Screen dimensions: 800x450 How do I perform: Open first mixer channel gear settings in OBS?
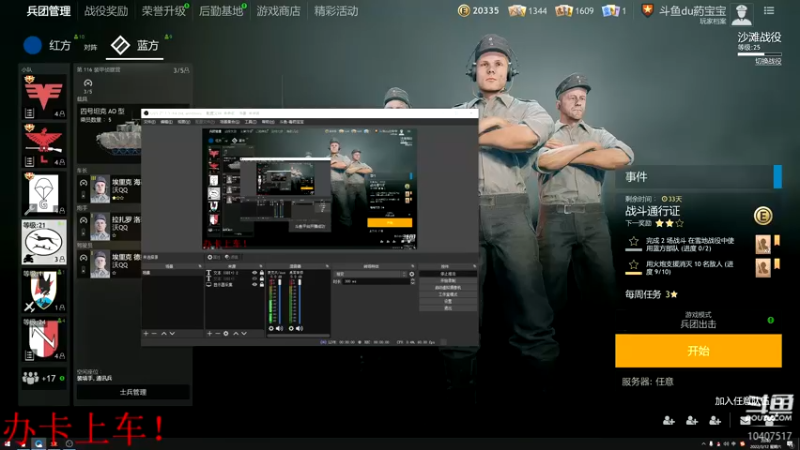(x=271, y=328)
